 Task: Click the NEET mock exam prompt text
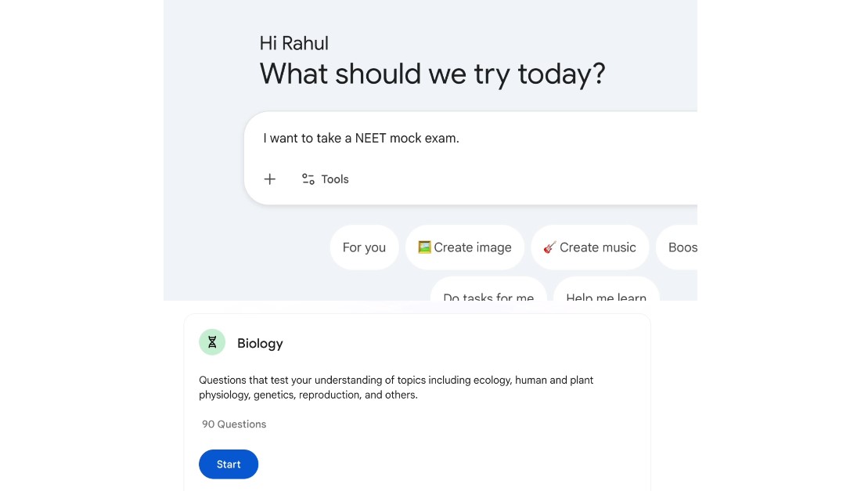(360, 138)
